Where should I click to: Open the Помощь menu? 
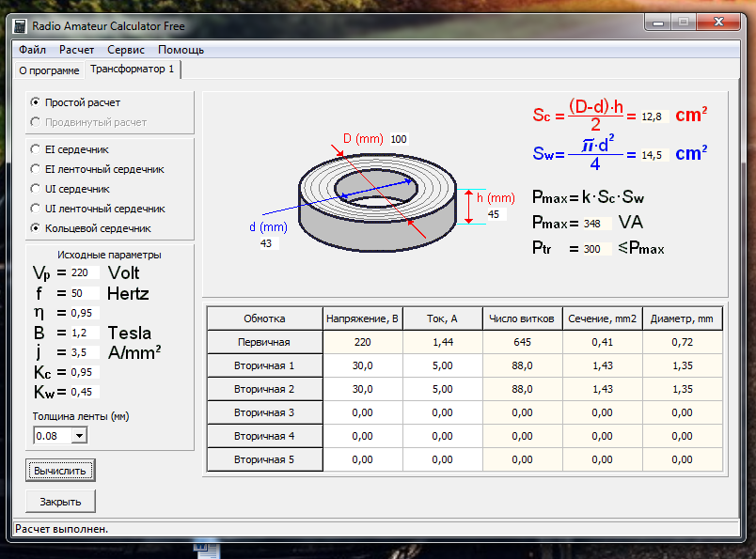(x=181, y=50)
